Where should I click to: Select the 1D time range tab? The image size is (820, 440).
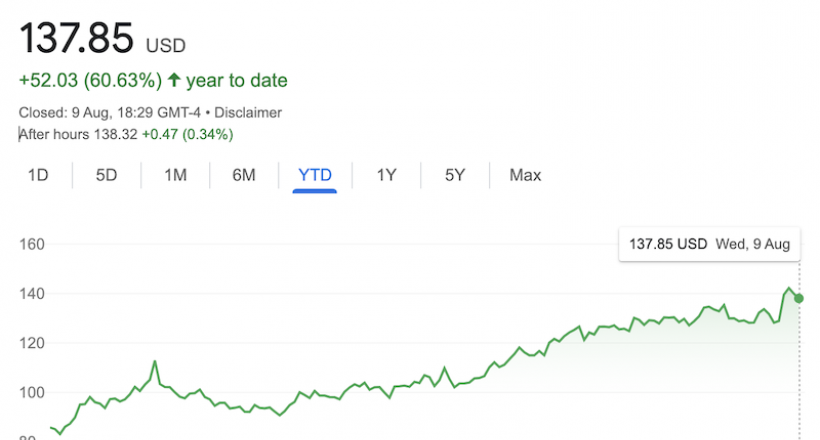click(x=38, y=175)
